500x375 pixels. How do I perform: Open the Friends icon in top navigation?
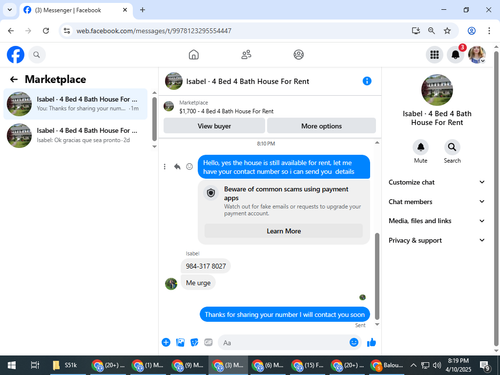(x=246, y=54)
